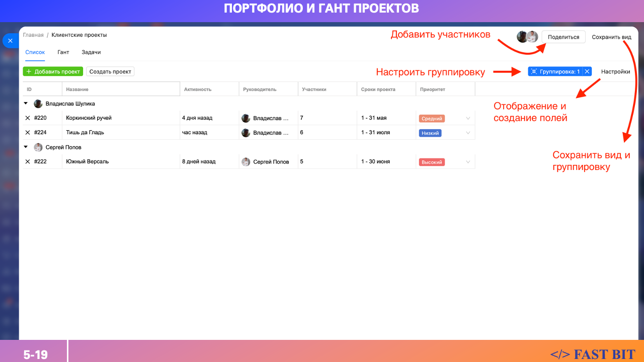Switch to the Гант tab
Screen dimensions: 644x362
coord(63,52)
